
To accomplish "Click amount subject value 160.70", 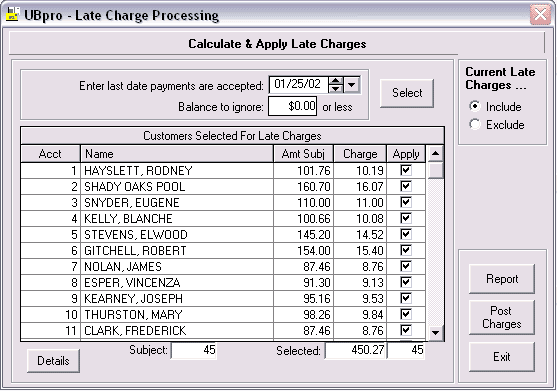I will click(x=303, y=186).
